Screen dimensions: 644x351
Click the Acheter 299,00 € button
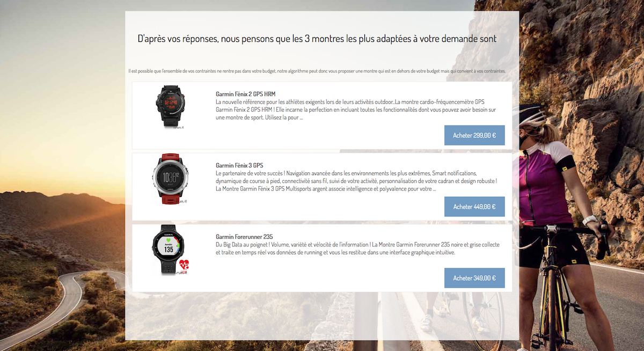click(x=474, y=135)
